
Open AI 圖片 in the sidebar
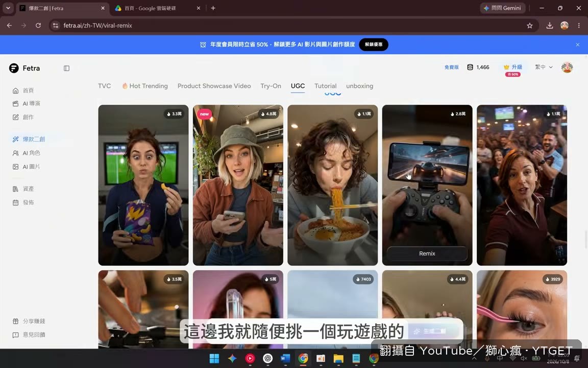pos(26,167)
